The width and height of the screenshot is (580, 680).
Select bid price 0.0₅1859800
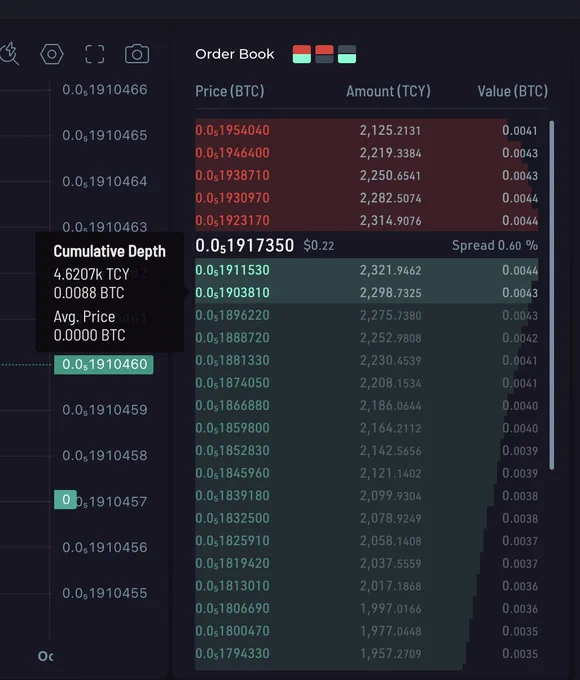[x=233, y=428]
